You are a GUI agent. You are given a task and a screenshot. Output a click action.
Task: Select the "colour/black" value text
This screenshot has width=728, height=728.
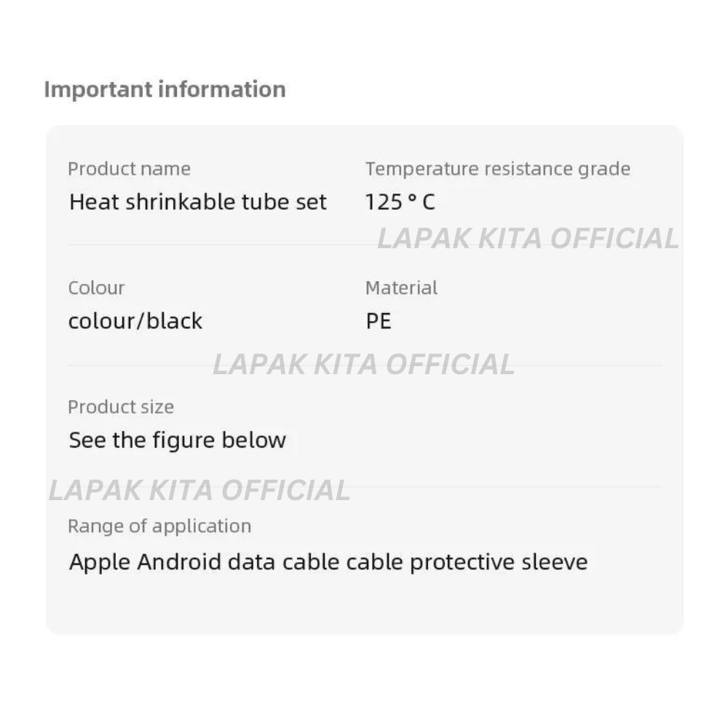135,321
